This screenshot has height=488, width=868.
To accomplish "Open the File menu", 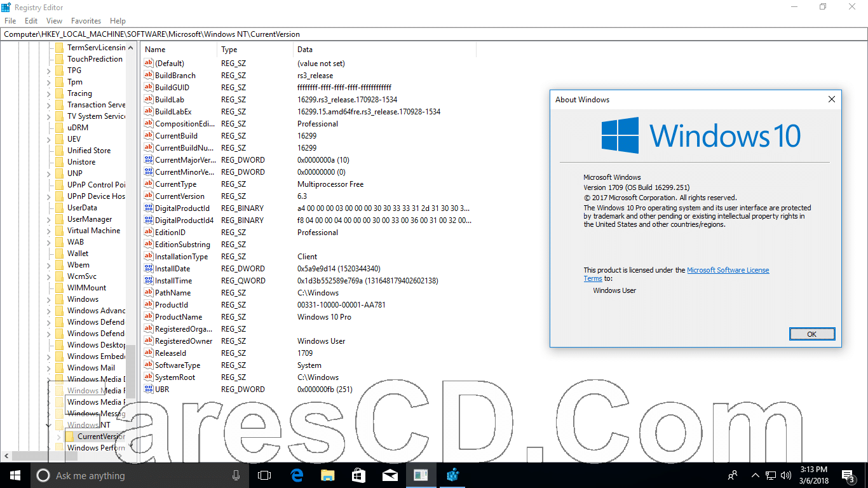I will [10, 21].
